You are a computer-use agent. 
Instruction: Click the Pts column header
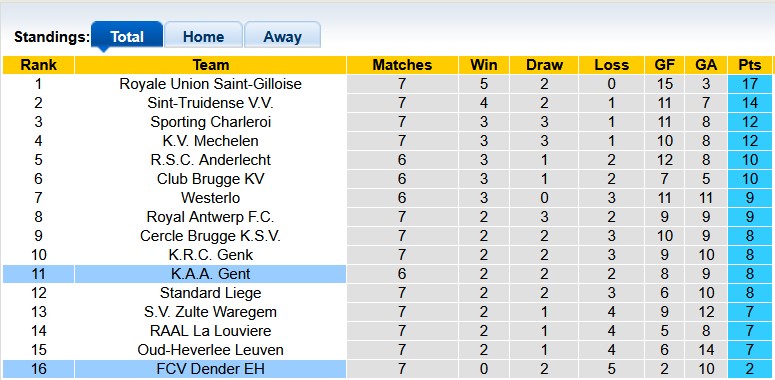pos(749,65)
